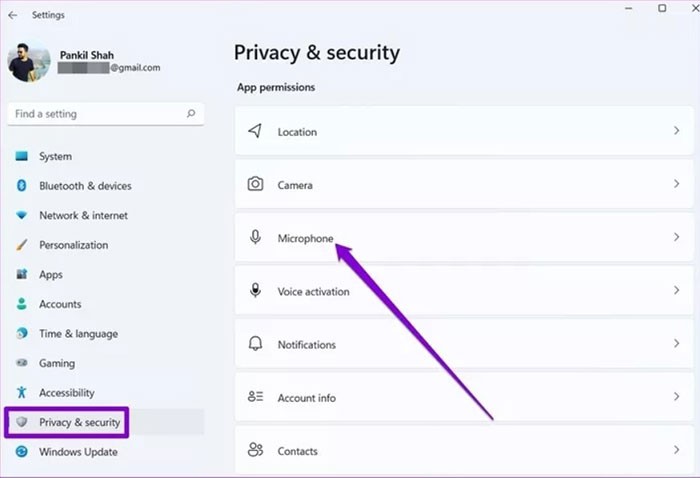700x478 pixels.
Task: Click the Location arrow icon
Action: click(255, 131)
